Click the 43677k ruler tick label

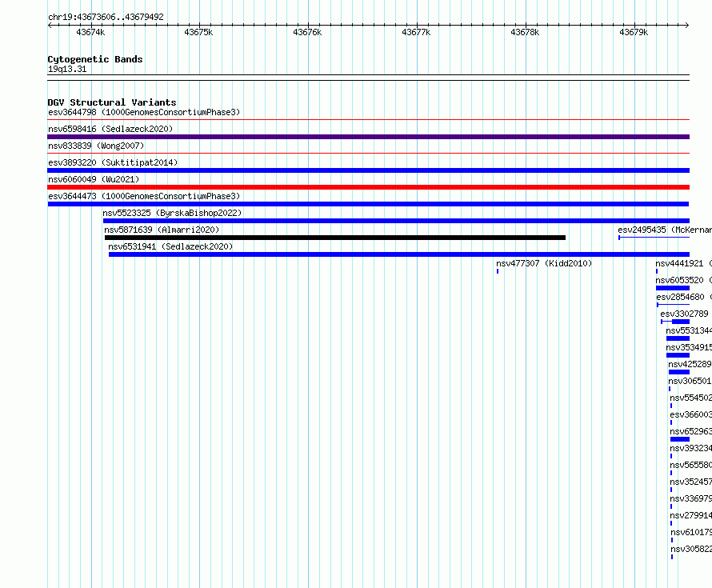point(416,32)
